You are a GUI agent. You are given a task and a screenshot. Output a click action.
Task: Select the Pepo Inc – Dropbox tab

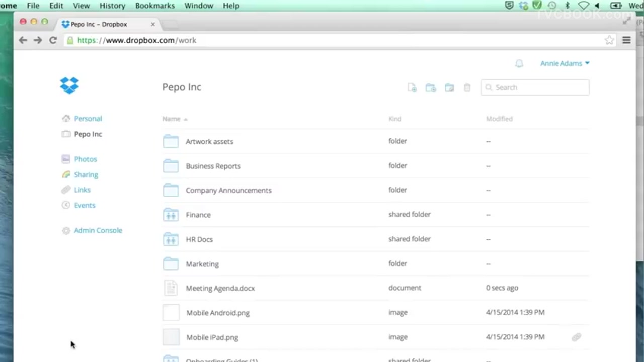point(108,24)
